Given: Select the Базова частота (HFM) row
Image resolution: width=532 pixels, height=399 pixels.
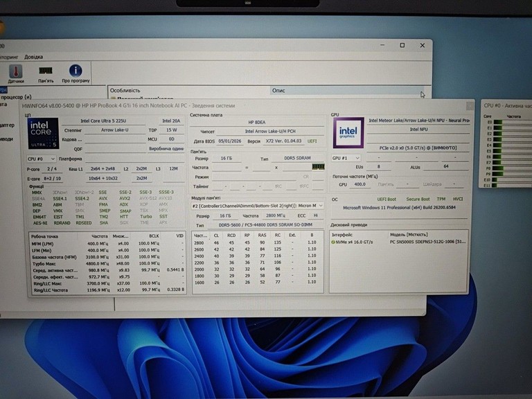Looking at the screenshot, I should click(107, 257).
